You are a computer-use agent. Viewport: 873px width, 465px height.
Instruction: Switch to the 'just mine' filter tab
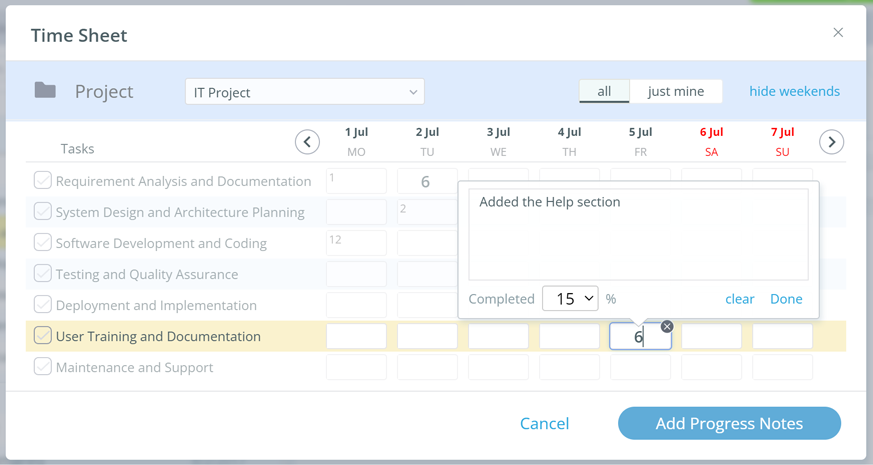pyautogui.click(x=676, y=91)
